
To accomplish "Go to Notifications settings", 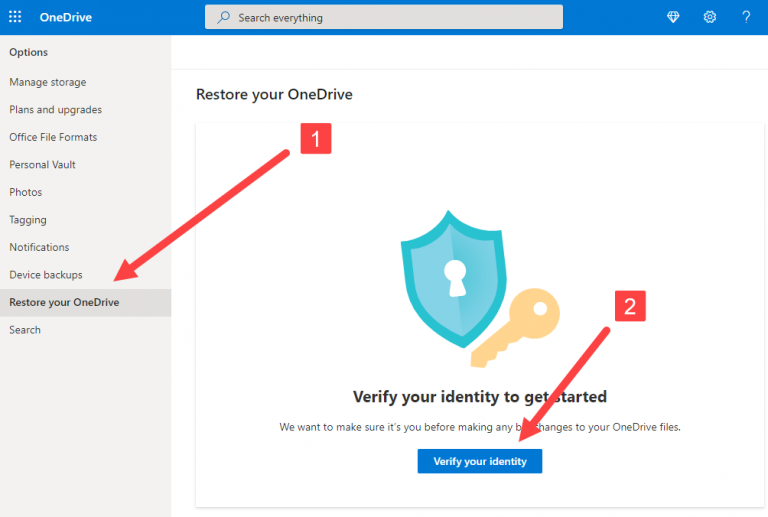I will pyautogui.click(x=39, y=247).
